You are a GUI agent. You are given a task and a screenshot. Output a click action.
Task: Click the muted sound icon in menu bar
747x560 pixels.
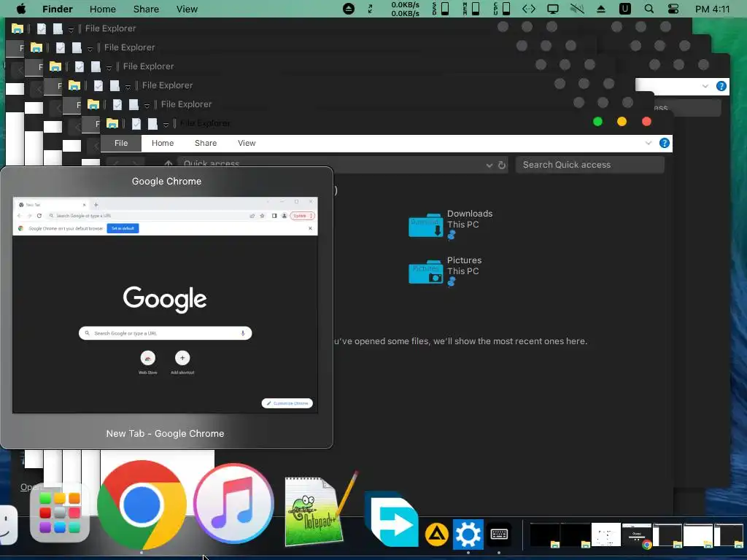[x=577, y=9]
